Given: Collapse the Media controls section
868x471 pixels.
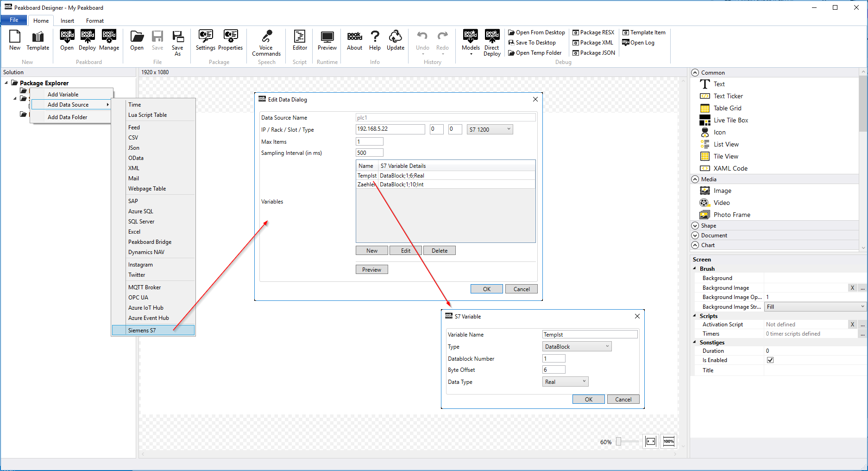Looking at the screenshot, I should click(695, 179).
